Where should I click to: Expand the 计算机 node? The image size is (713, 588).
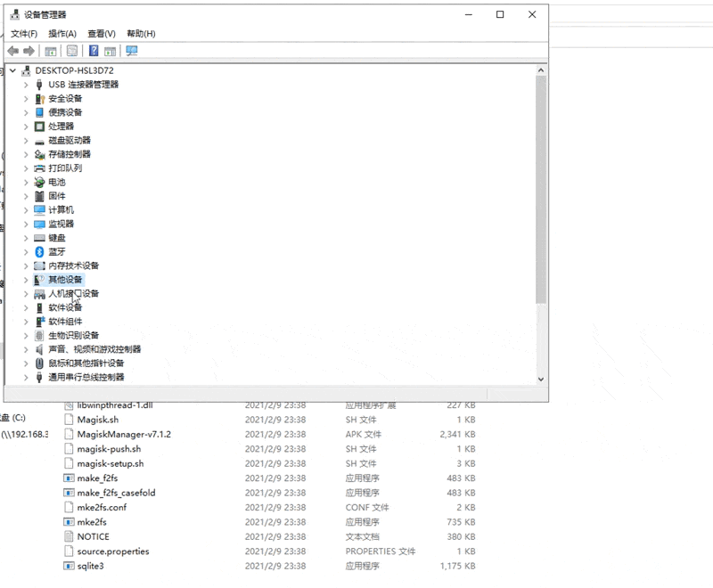click(26, 210)
